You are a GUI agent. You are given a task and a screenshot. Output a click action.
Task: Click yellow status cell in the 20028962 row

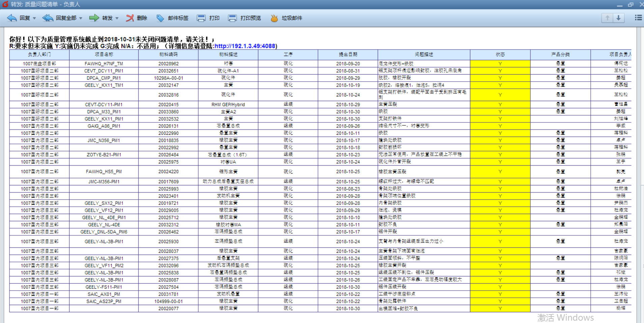pos(500,64)
